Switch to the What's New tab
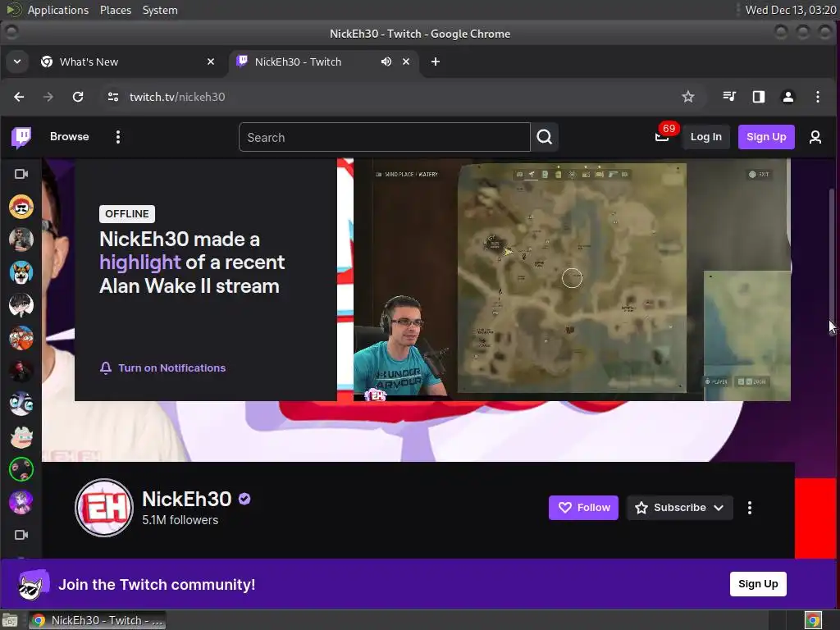This screenshot has height=630, width=840. (129, 62)
